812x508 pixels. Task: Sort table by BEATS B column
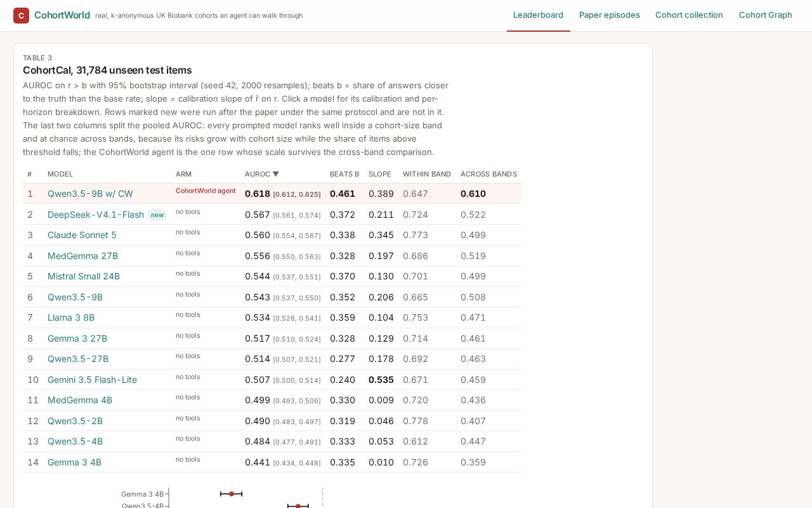[344, 174]
